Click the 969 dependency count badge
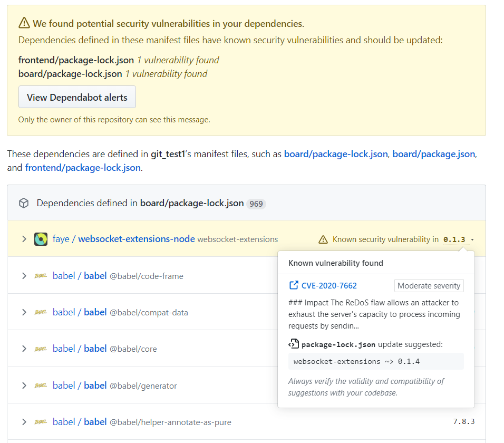Viewport: 504px width, 443px height. [256, 204]
